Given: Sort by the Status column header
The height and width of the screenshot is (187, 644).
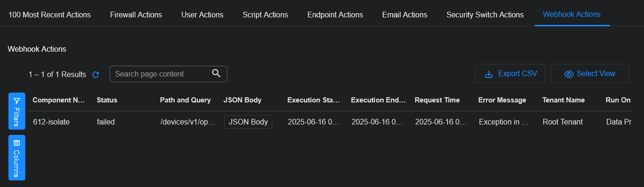Looking at the screenshot, I should [107, 100].
